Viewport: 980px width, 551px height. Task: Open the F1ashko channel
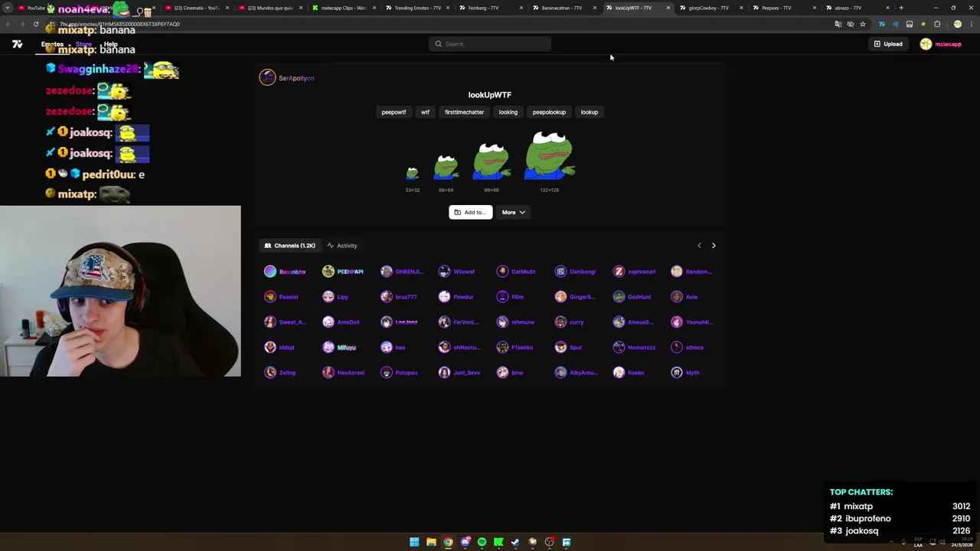coord(514,347)
